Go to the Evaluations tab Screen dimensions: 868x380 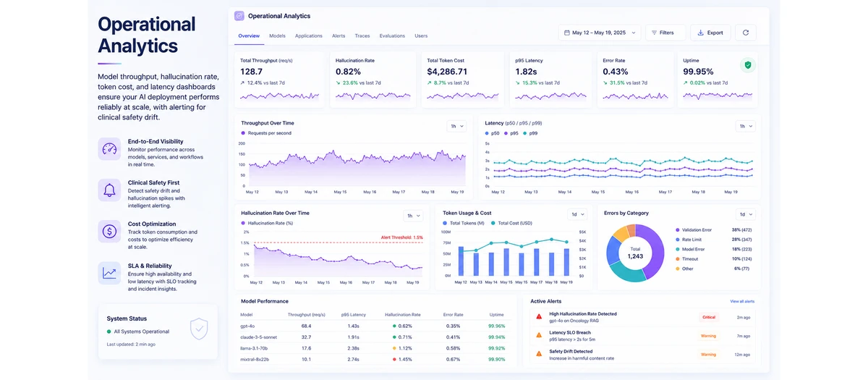392,35
